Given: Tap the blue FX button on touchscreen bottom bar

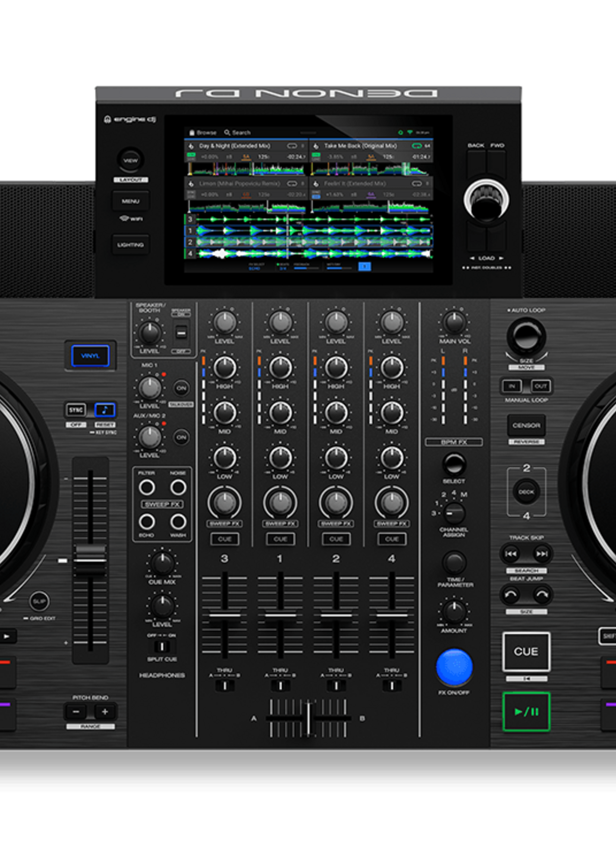Looking at the screenshot, I should (365, 266).
